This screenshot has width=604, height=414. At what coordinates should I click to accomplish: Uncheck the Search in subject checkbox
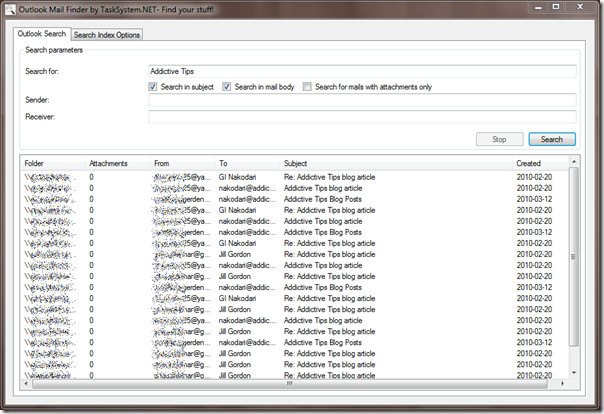[153, 87]
